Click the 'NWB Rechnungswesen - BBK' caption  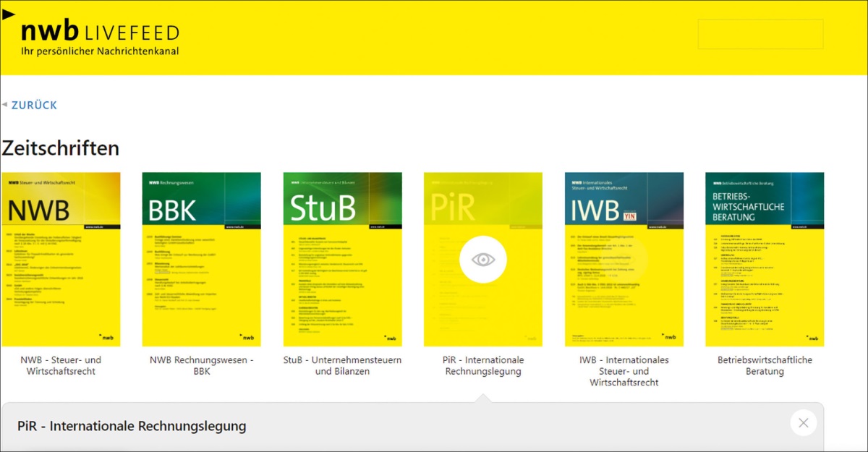point(201,366)
